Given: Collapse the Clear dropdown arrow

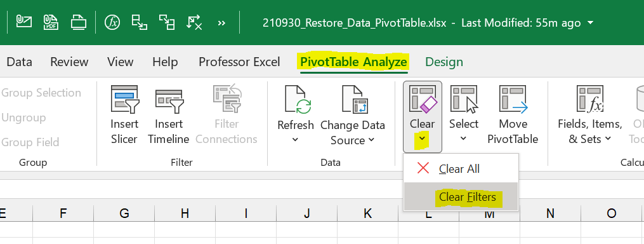Looking at the screenshot, I should pyautogui.click(x=422, y=139).
